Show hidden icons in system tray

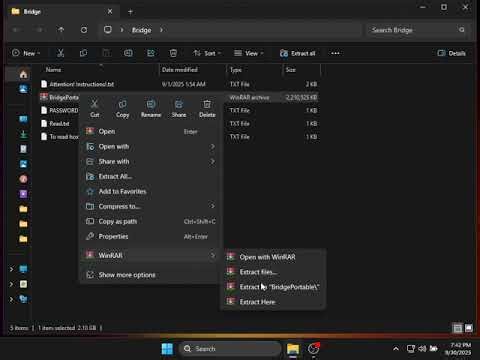tap(396, 349)
